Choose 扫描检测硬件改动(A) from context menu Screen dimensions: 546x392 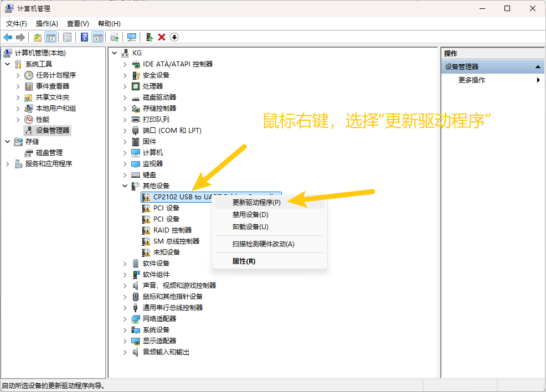(x=270, y=244)
